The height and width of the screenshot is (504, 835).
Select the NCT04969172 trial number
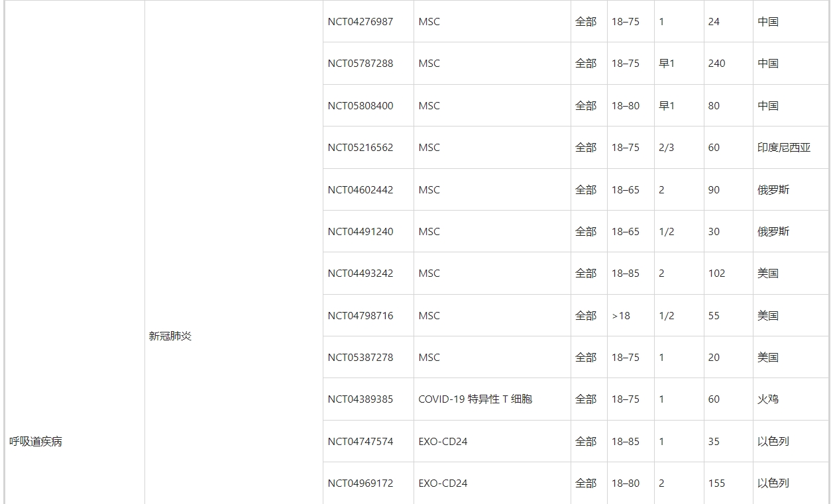360,483
